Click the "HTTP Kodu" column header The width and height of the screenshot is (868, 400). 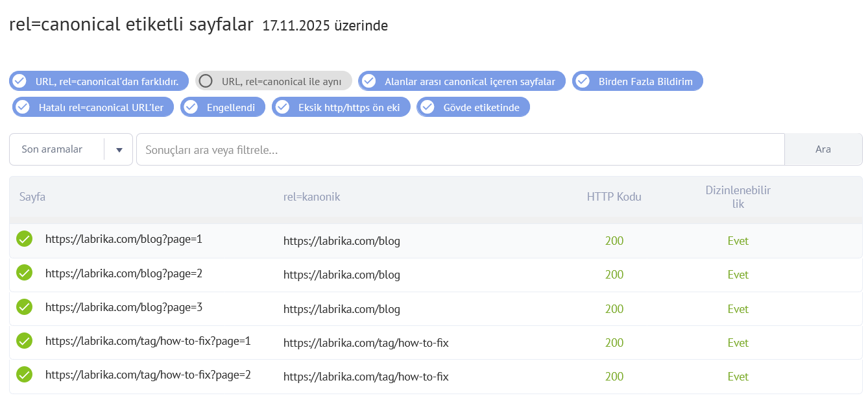click(x=614, y=196)
